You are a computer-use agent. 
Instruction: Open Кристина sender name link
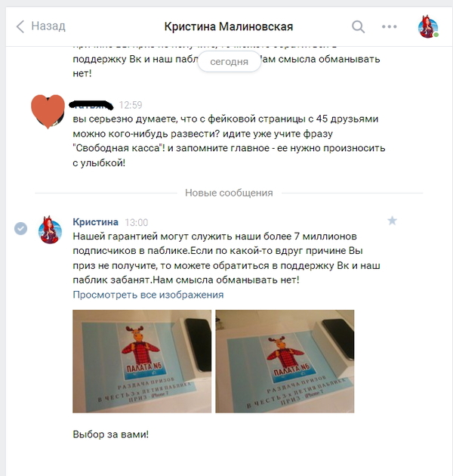[x=96, y=222]
